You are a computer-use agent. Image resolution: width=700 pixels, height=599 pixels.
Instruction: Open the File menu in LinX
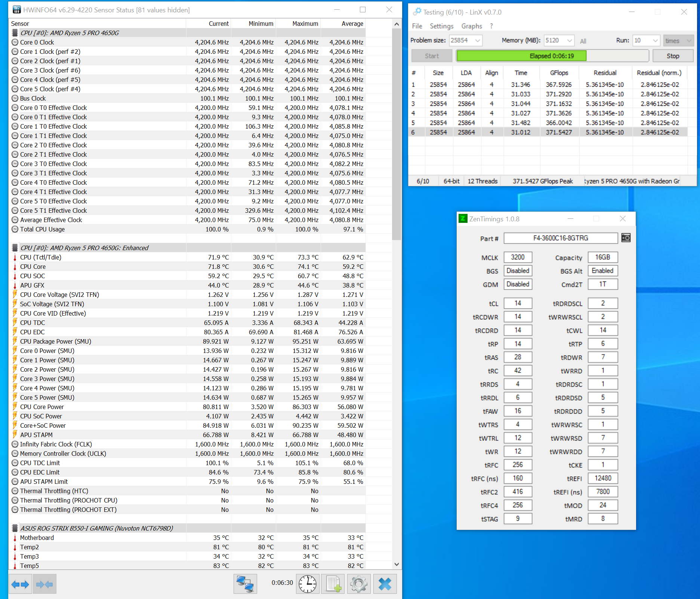click(417, 26)
